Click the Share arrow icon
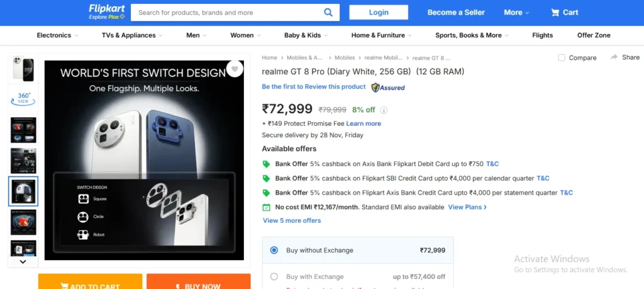This screenshot has width=644, height=289. pyautogui.click(x=614, y=57)
